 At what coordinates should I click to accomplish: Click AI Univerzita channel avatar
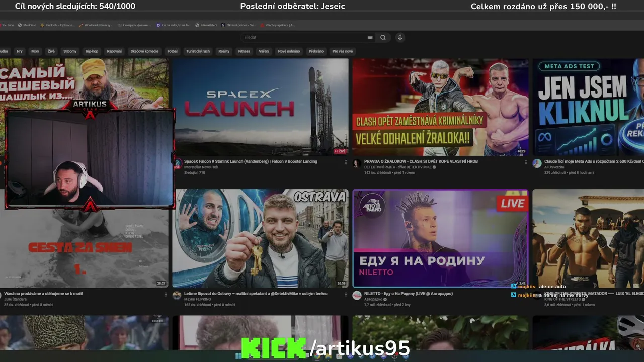pos(537,163)
